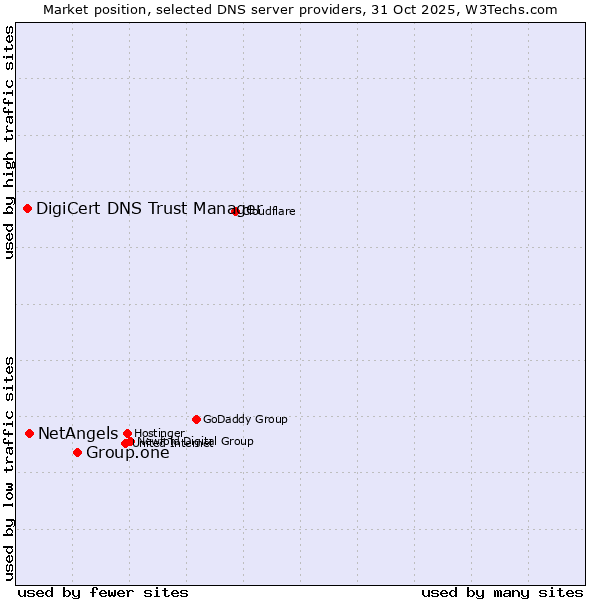Select the NetAngels data point marker
This screenshot has width=600, height=600.
(x=30, y=433)
